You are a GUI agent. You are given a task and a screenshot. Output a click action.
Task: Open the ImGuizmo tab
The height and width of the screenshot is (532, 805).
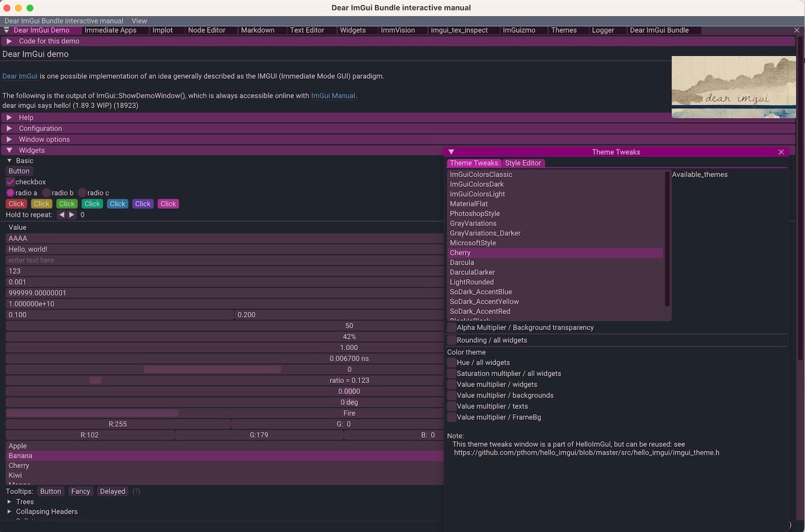click(519, 30)
